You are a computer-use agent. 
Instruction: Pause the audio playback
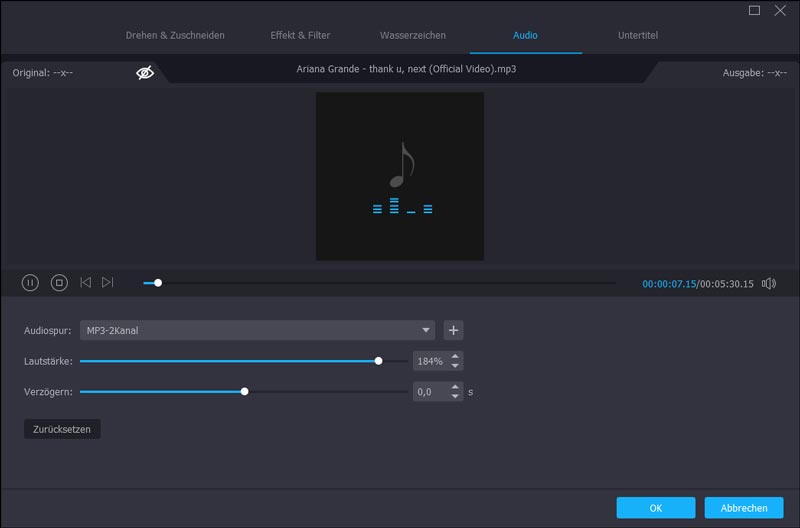pos(30,283)
